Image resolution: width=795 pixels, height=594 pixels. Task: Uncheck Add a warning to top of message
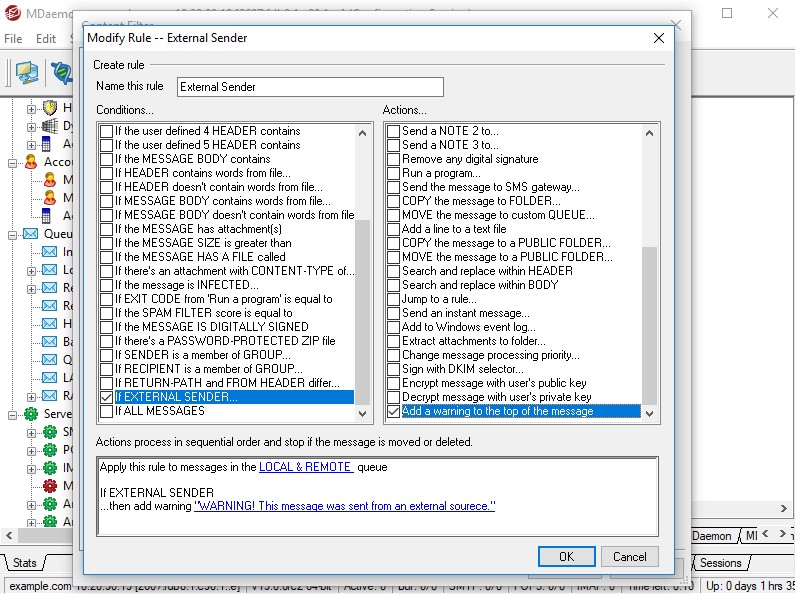(393, 412)
